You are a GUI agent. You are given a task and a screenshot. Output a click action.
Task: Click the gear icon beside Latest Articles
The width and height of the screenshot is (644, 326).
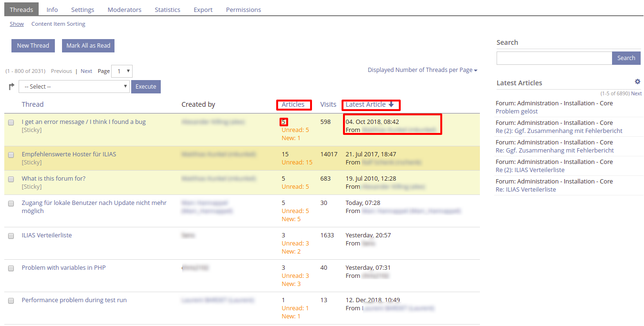click(x=637, y=82)
